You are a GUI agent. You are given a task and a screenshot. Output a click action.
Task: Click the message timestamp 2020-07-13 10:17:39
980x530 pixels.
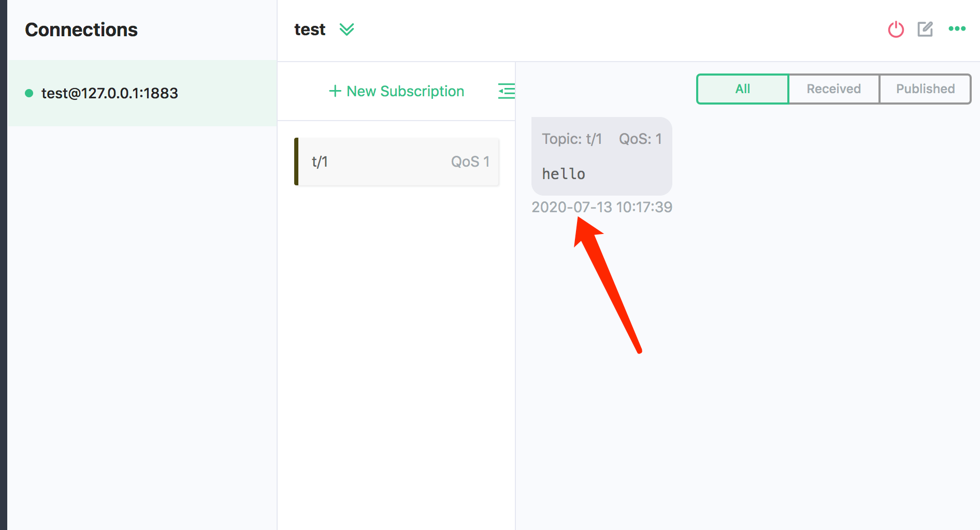601,207
